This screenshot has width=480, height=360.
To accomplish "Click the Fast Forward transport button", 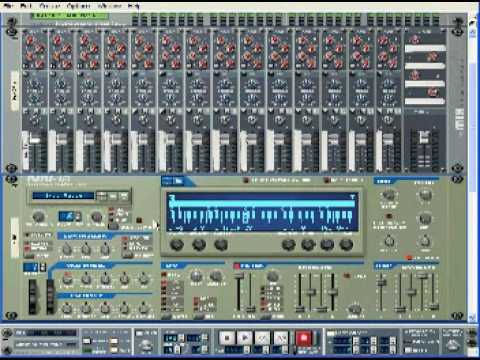I will [280, 338].
